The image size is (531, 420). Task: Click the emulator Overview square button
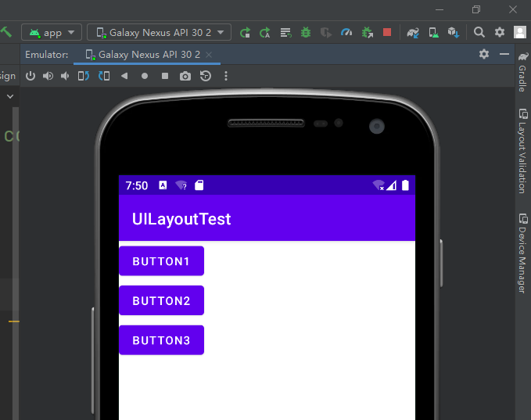165,76
